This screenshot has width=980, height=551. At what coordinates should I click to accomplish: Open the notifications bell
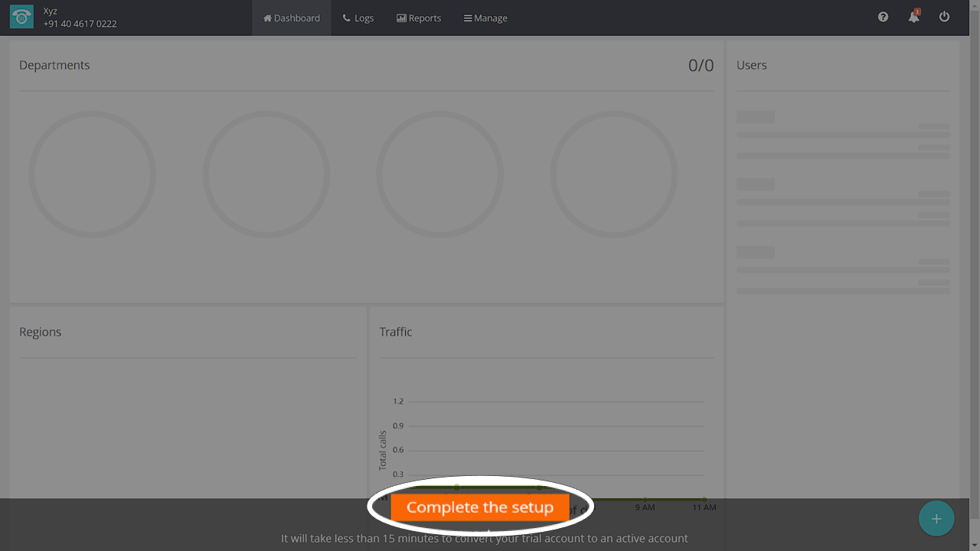[913, 17]
